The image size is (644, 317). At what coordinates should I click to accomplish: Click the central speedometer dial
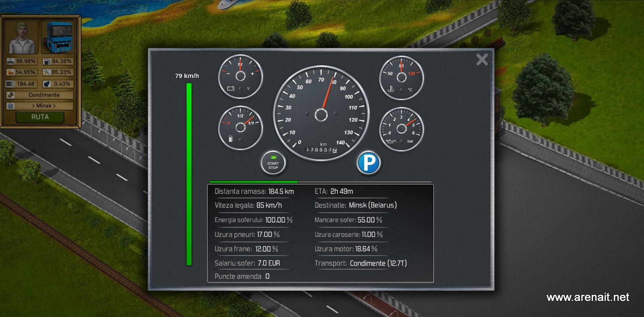(x=321, y=114)
